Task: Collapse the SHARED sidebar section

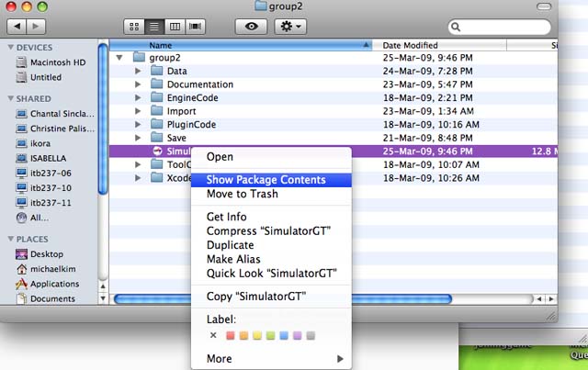Action: [10, 98]
